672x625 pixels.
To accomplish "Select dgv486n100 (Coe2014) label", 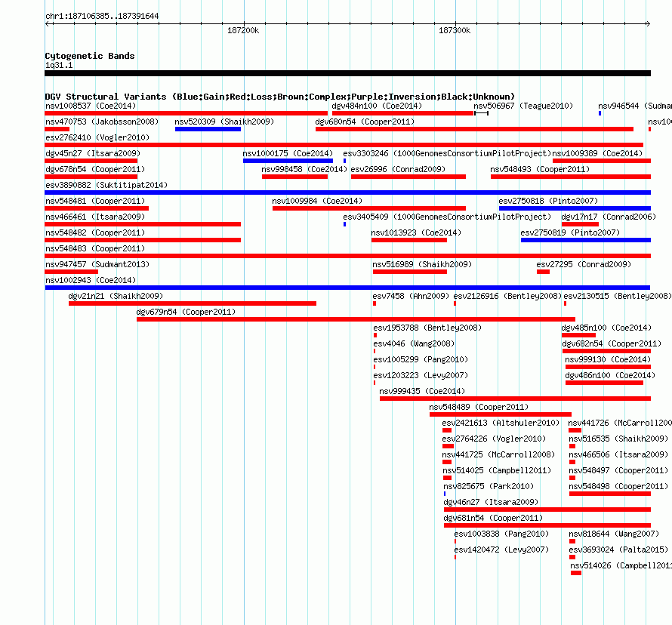I will 610,375.
